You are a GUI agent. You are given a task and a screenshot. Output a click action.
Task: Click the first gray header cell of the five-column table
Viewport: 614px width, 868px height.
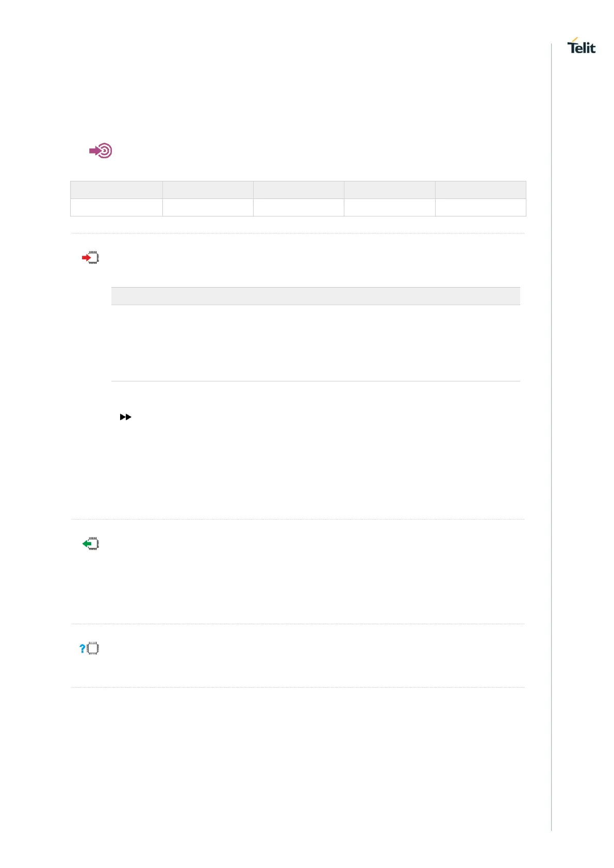117,190
